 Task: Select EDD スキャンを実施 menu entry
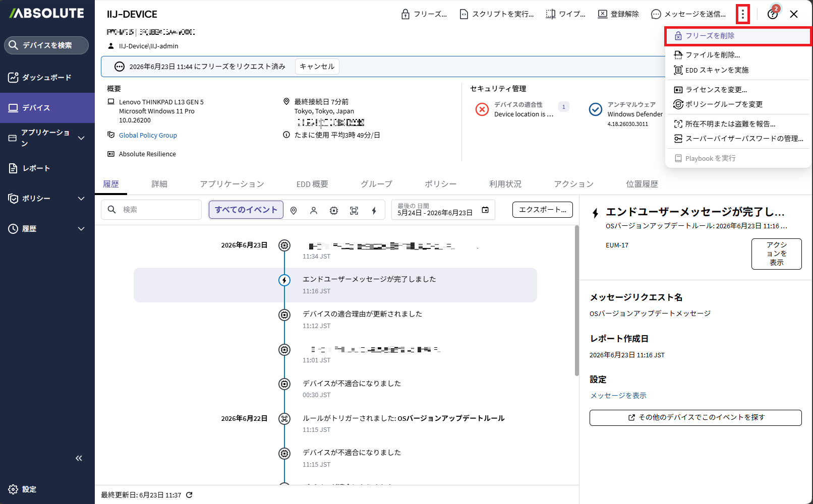click(x=738, y=70)
